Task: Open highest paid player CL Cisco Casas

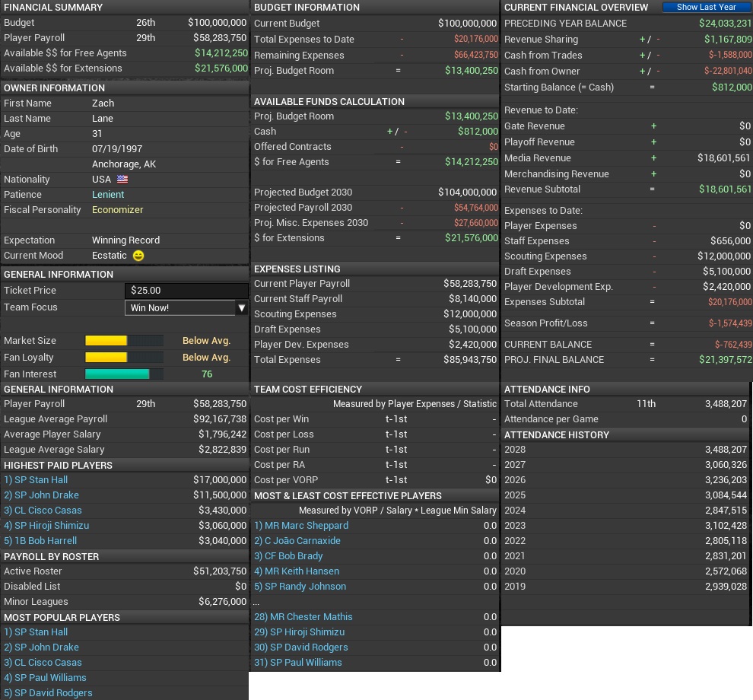Action: [43, 511]
